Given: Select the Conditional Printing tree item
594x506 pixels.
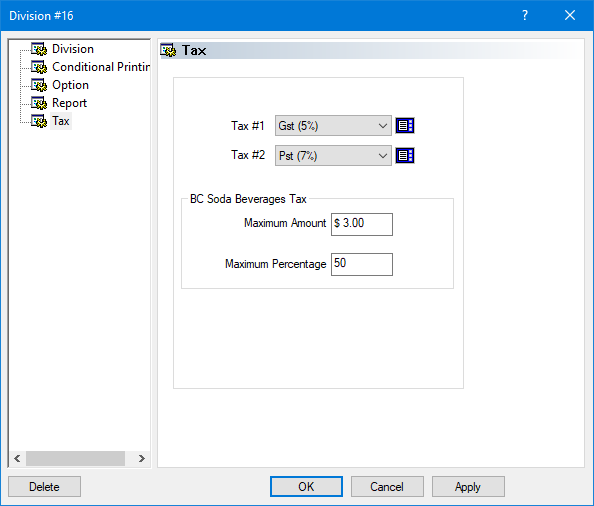Looking at the screenshot, I should click(101, 67).
